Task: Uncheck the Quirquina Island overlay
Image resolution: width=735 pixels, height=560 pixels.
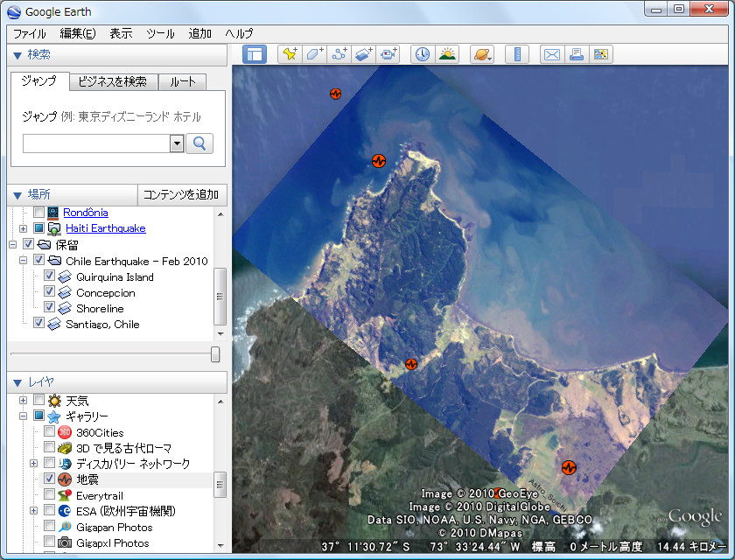Action: [x=49, y=275]
